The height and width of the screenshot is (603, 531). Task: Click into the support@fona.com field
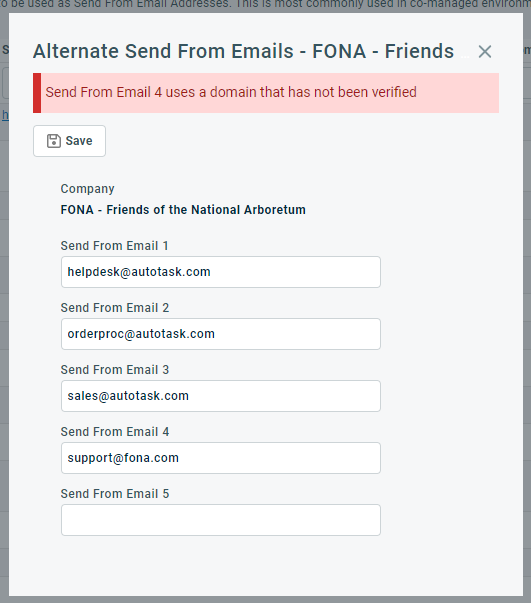[x=221, y=458]
